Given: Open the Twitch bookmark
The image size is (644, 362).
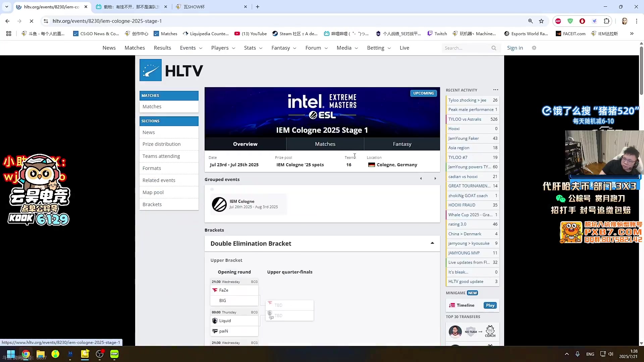Looking at the screenshot, I should 437,34.
